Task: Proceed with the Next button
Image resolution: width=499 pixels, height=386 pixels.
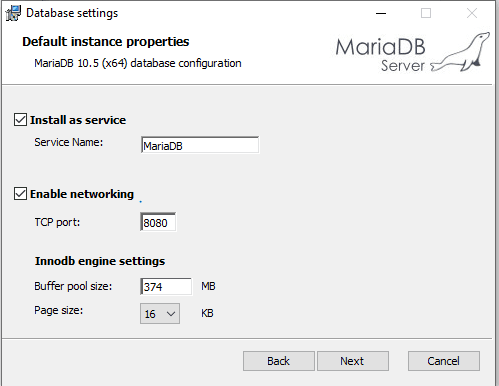Action: (x=353, y=361)
